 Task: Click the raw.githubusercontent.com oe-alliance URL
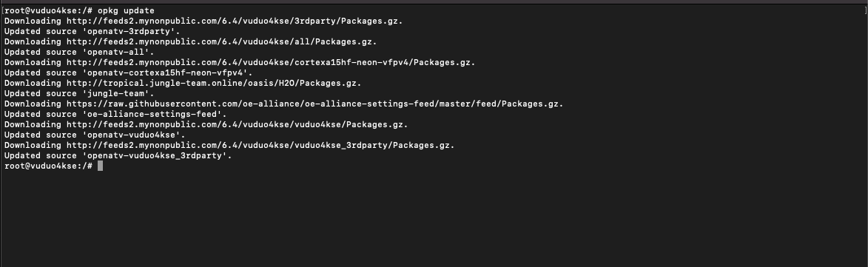coord(315,104)
